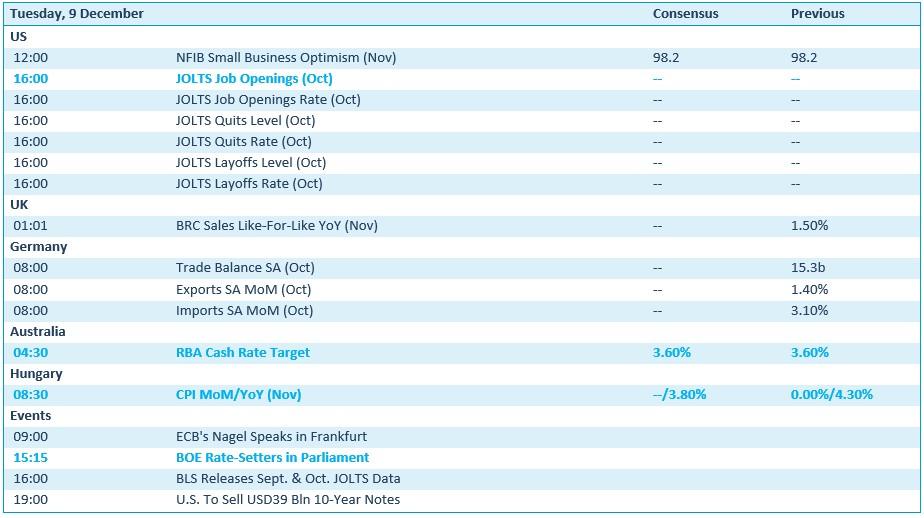Click the Tuesday, 9 December header
Viewport: 924px width, 518px height.
click(x=77, y=14)
